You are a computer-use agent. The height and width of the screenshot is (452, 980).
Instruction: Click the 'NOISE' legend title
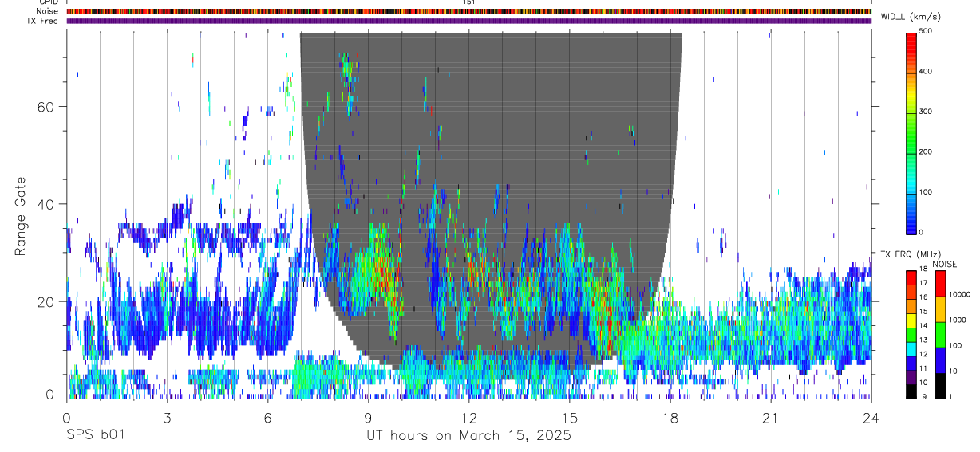(x=944, y=264)
